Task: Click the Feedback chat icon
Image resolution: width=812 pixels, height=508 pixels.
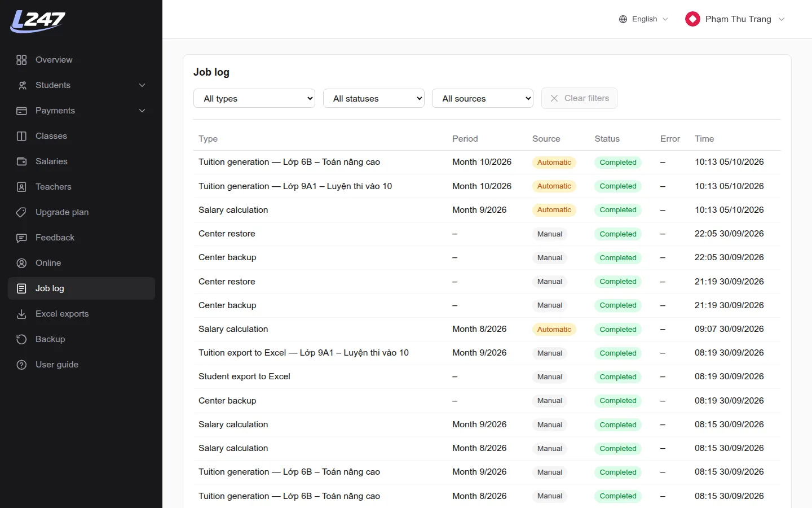Action: pos(21,238)
